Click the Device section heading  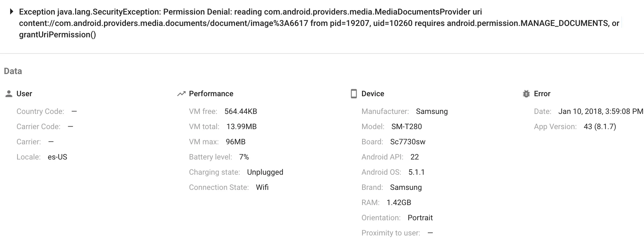coord(373,94)
